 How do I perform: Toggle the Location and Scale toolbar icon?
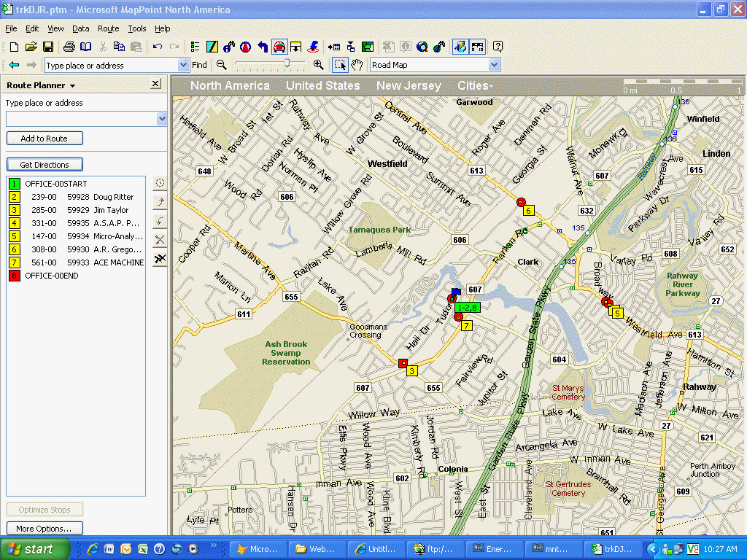click(x=477, y=47)
